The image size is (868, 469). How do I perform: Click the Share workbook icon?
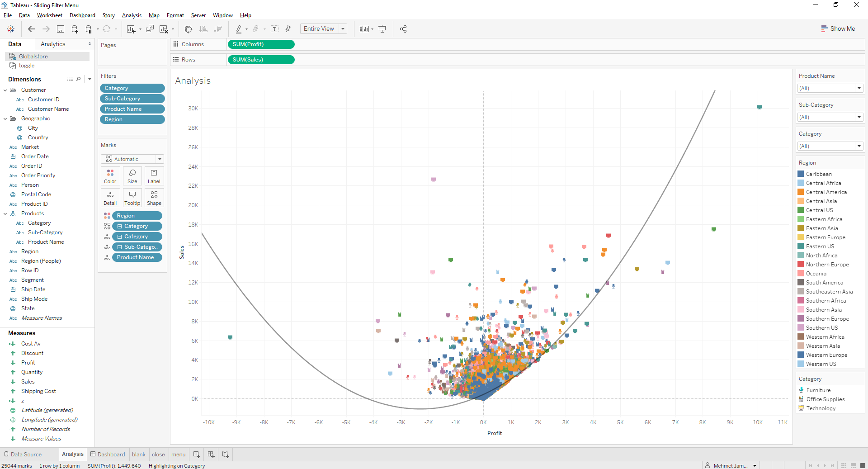pyautogui.click(x=403, y=29)
